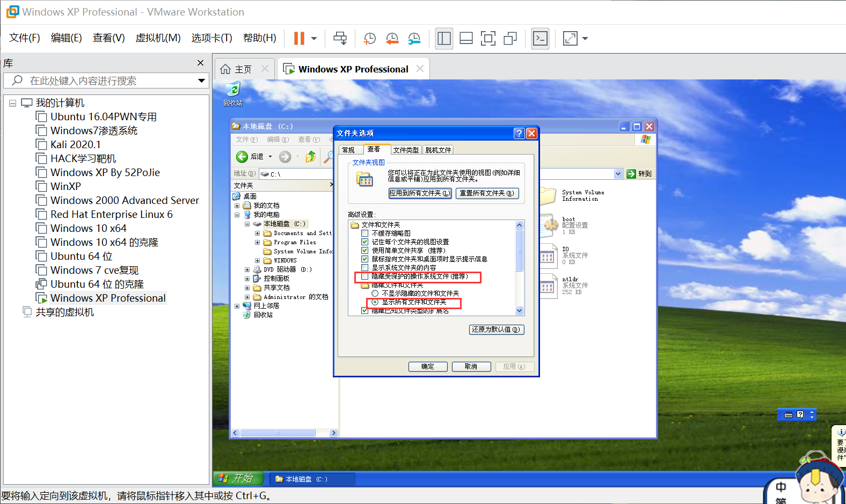The image size is (846, 504).
Task: Switch to the 常规 tab in Folder Options
Action: pyautogui.click(x=349, y=150)
